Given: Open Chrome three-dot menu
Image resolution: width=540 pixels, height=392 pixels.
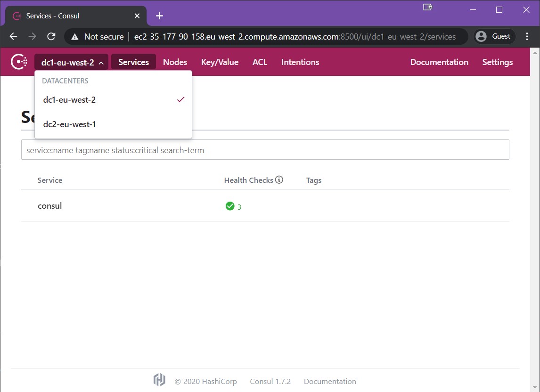Looking at the screenshot, I should (x=527, y=36).
